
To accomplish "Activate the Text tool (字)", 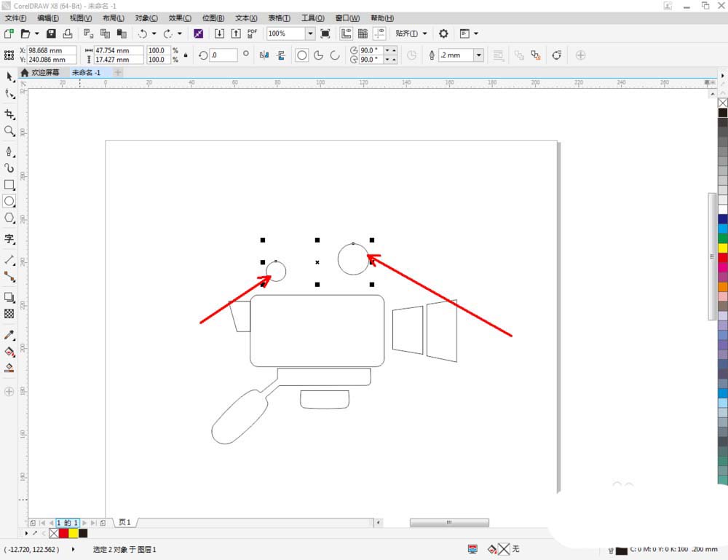I will tap(9, 239).
